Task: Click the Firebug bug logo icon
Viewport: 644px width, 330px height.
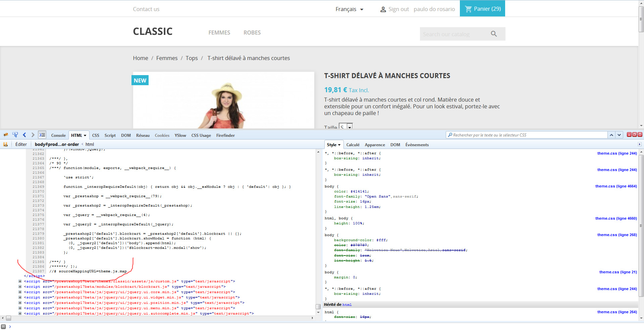Action: click(x=6, y=135)
